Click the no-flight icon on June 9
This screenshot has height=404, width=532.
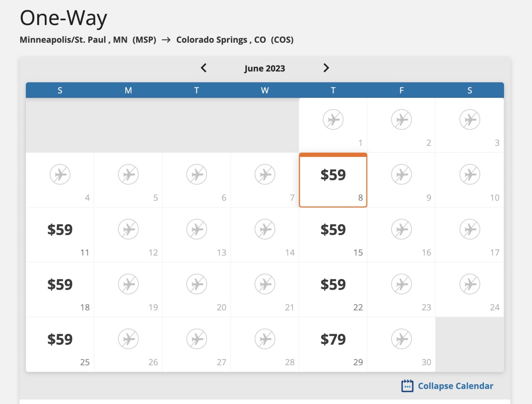click(x=401, y=174)
